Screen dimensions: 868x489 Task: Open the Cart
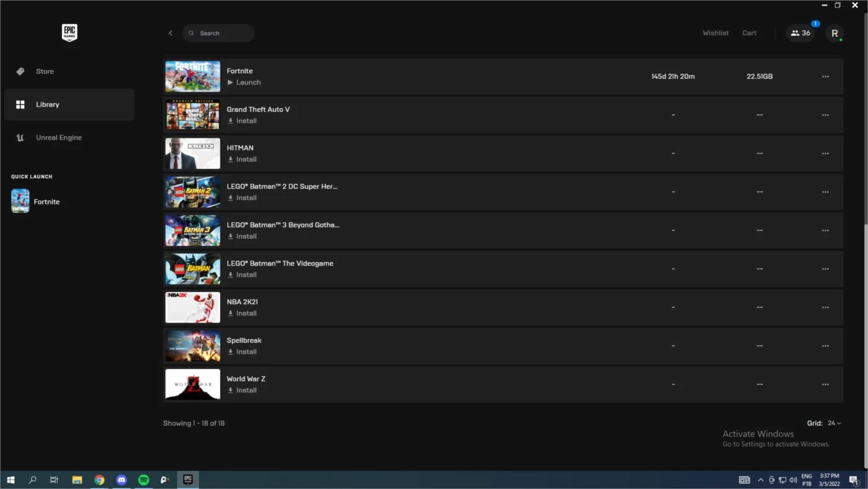click(x=749, y=33)
